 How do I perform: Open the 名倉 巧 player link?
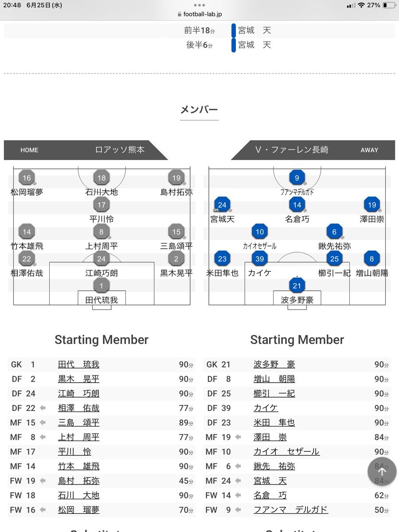coord(270,495)
